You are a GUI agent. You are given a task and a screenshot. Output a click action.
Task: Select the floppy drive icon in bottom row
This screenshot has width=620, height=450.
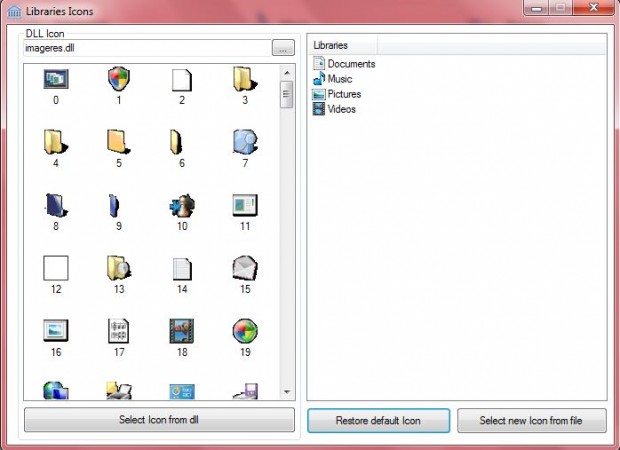(x=246, y=391)
